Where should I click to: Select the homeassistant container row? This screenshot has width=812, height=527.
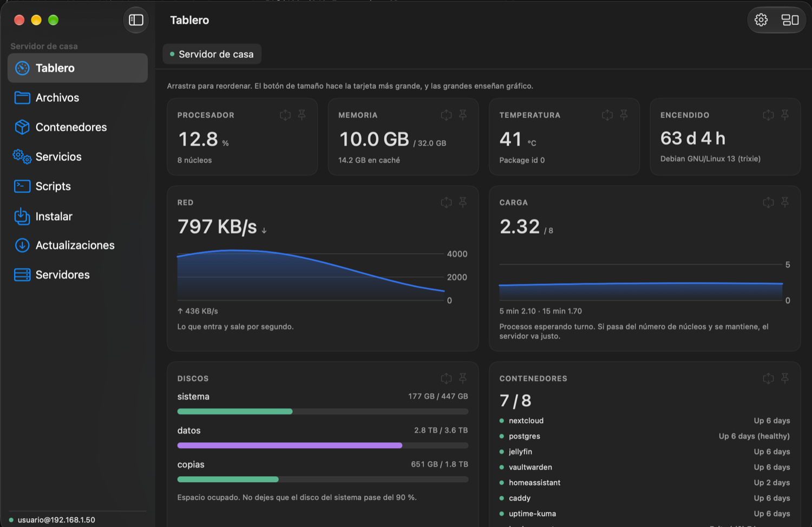pos(644,483)
